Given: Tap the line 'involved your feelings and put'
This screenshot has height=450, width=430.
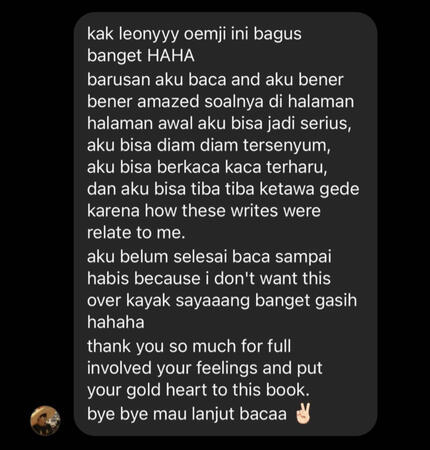Looking at the screenshot, I should [205, 368].
